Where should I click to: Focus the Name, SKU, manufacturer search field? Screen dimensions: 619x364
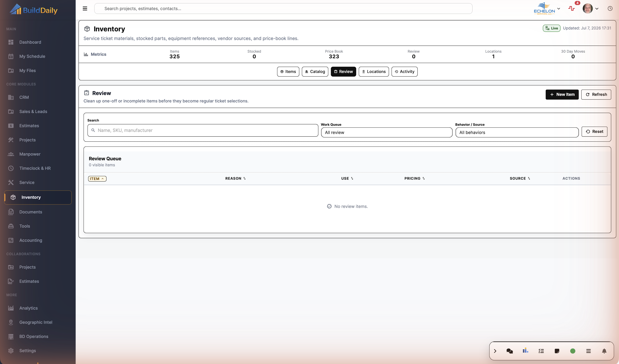pos(203,130)
